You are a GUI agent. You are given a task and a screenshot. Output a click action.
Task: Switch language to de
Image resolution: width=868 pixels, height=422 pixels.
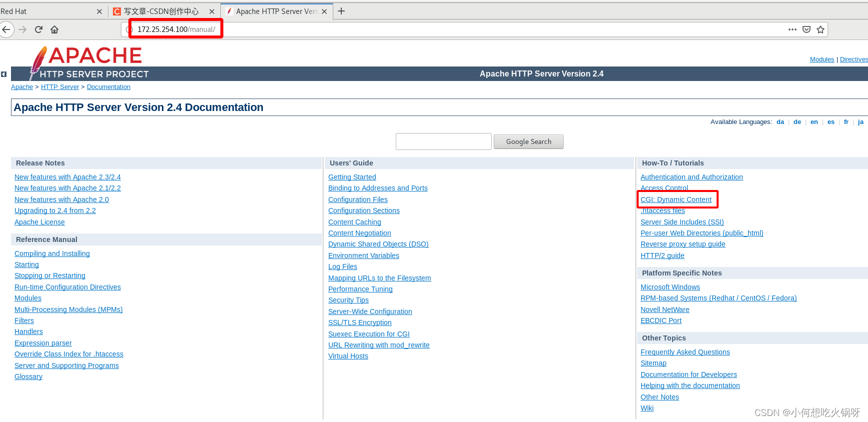point(797,122)
